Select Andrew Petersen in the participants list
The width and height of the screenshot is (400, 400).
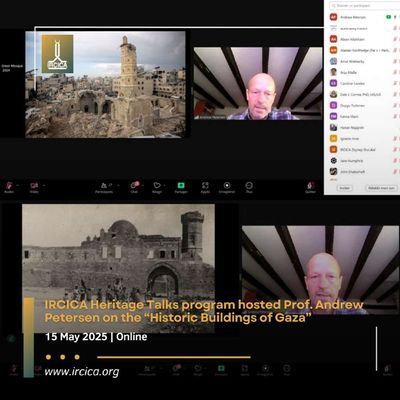click(362, 17)
